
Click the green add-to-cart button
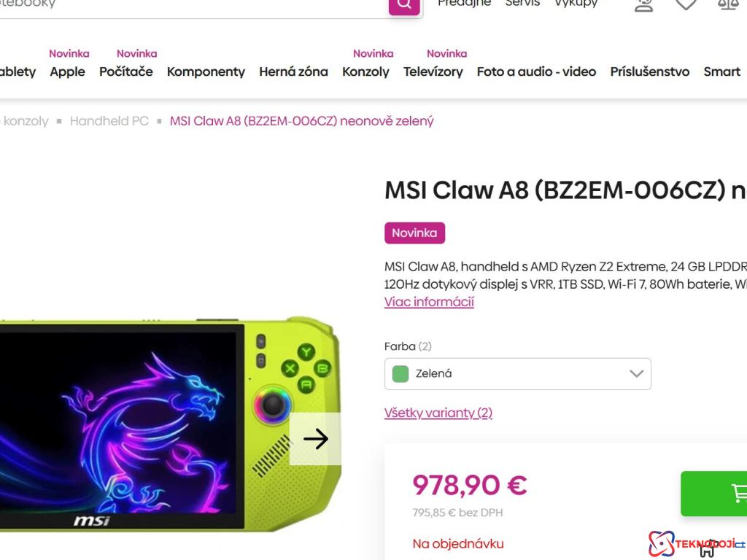pyautogui.click(x=715, y=494)
